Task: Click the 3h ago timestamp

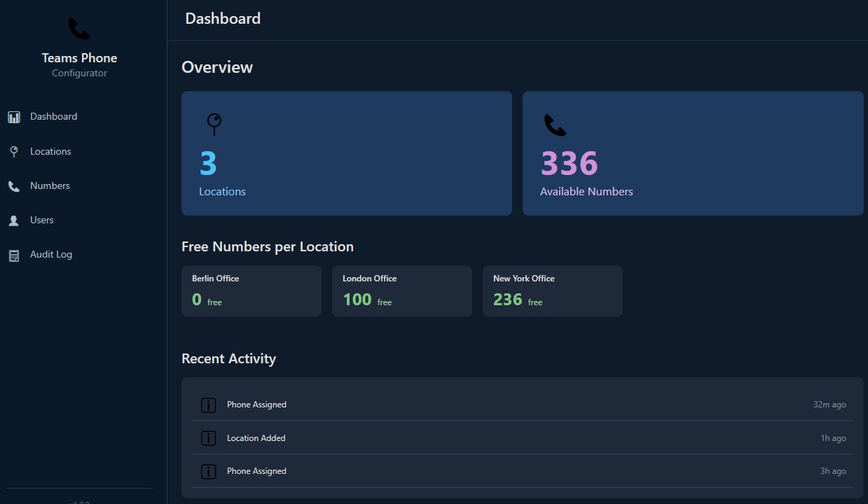Action: (x=833, y=471)
